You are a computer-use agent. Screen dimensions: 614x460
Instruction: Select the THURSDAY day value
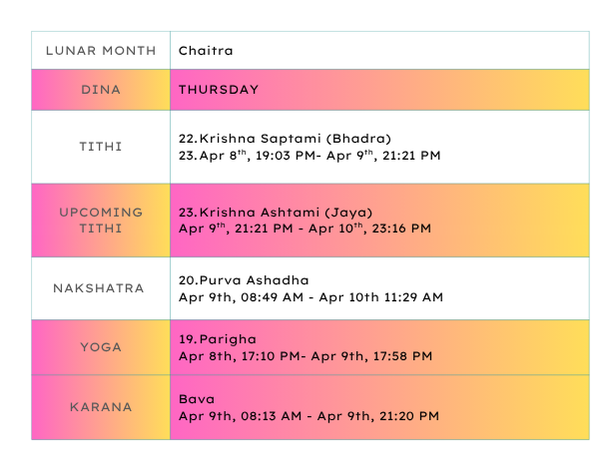(218, 90)
